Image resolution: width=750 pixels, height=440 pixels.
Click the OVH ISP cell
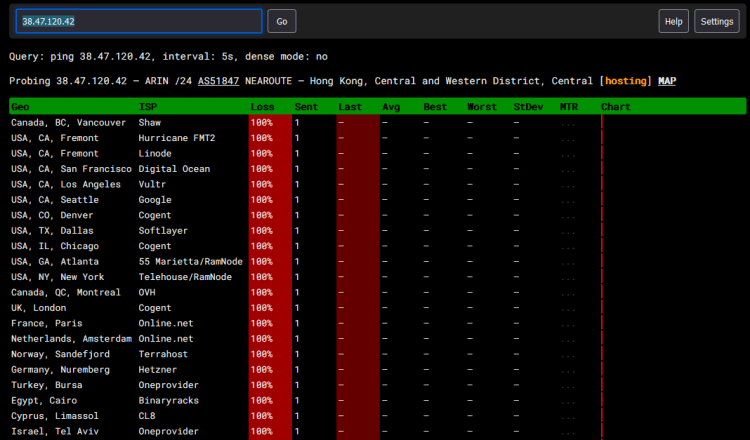pos(147,292)
